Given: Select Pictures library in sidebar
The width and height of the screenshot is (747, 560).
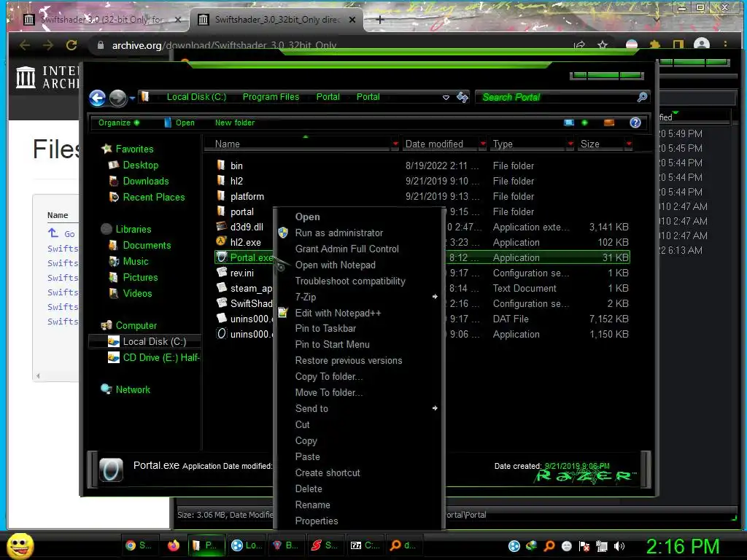Looking at the screenshot, I should (140, 277).
